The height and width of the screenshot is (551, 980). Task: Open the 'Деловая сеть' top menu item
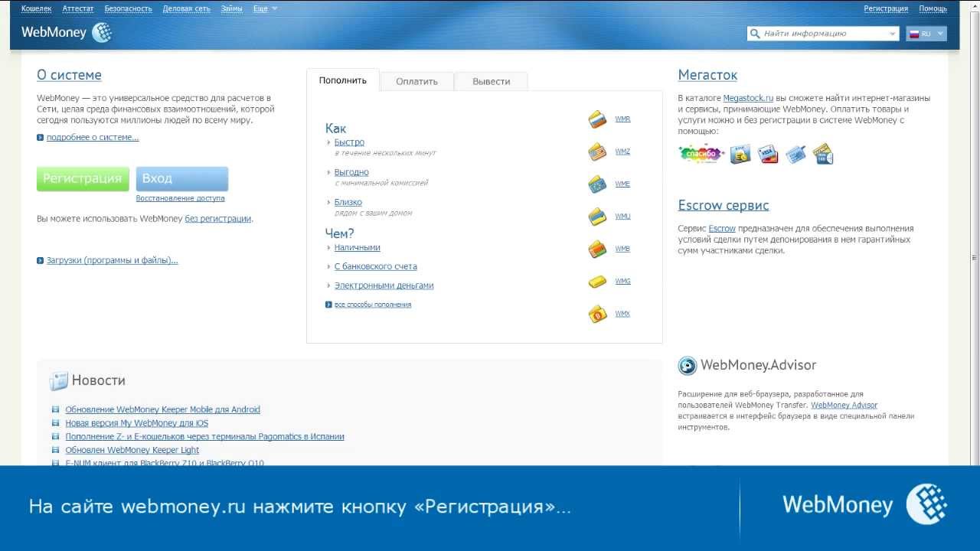pyautogui.click(x=186, y=9)
